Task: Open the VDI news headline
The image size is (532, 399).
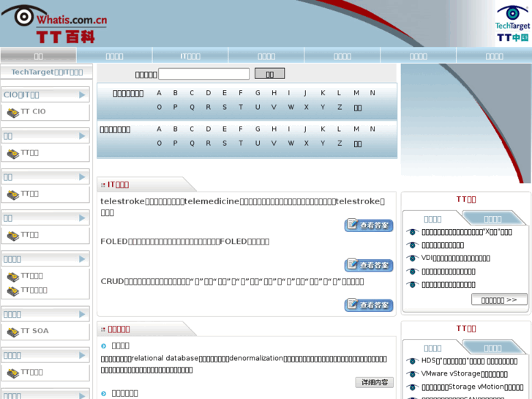Action: coord(456,258)
